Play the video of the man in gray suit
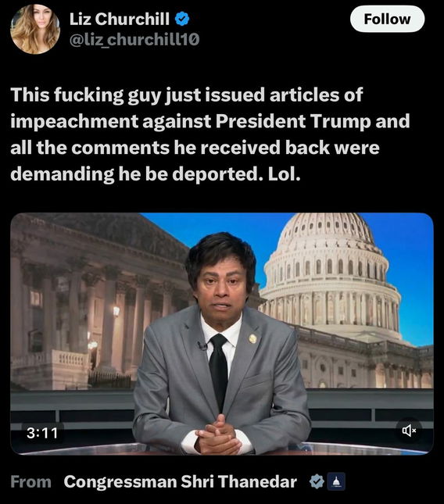 [222, 334]
